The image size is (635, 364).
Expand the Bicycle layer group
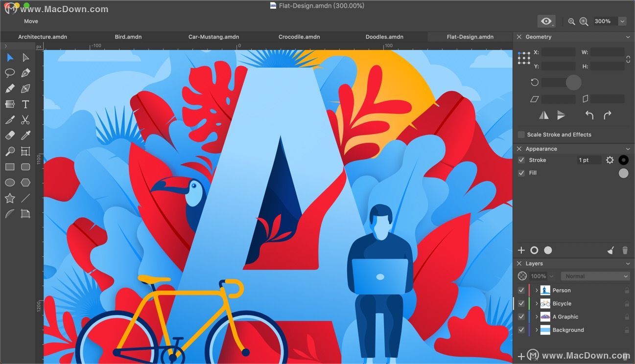[537, 303]
